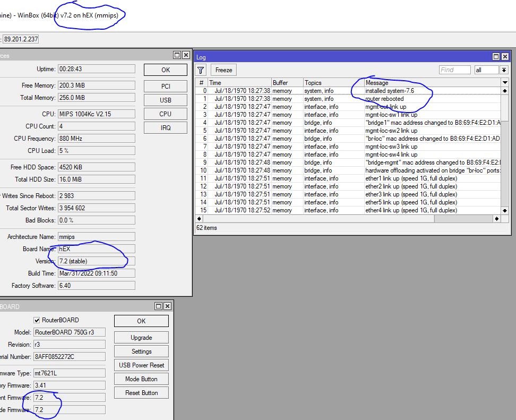Image resolution: width=516 pixels, height=420 pixels.
Task: Click the Find field in Log
Action: click(x=454, y=70)
